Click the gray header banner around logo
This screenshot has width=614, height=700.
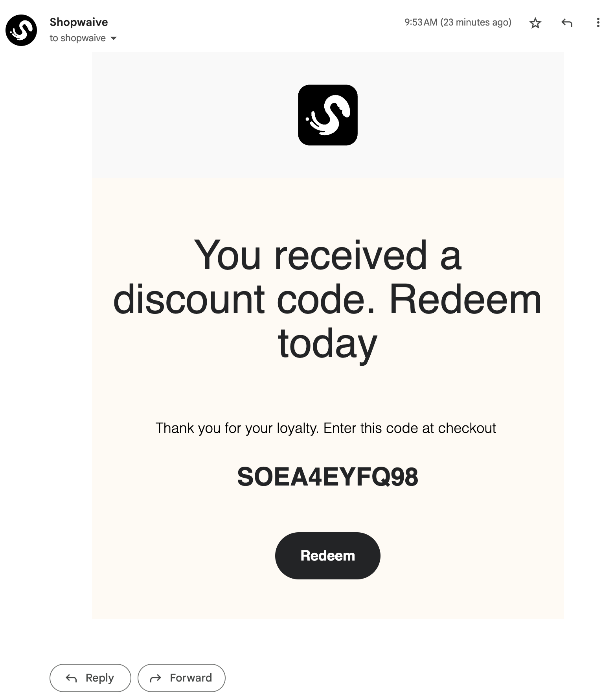[x=327, y=115]
